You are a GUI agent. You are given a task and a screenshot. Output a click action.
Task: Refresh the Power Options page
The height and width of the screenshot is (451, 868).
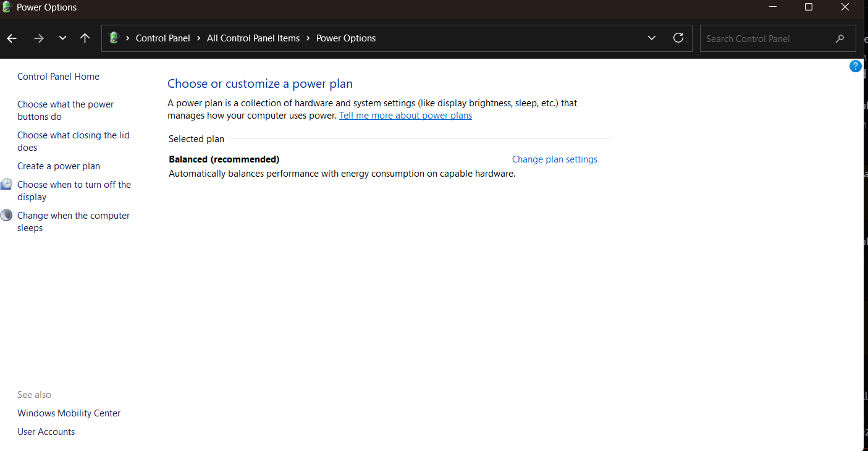coord(678,38)
